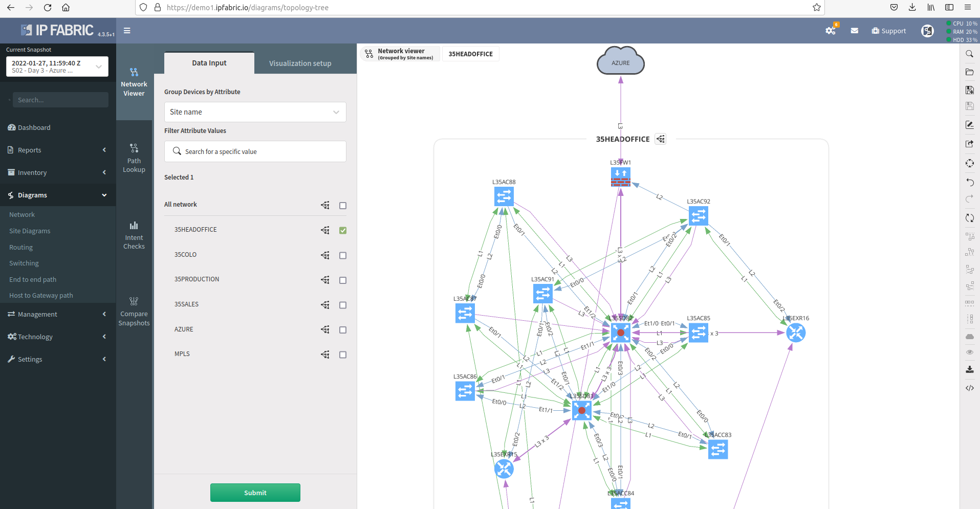980x509 pixels.
Task: Click topology icon in MPLS row
Action: [x=325, y=354]
